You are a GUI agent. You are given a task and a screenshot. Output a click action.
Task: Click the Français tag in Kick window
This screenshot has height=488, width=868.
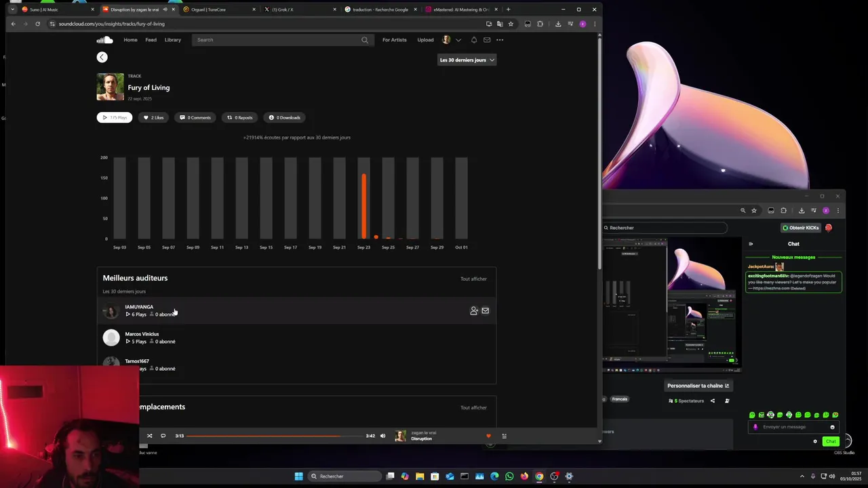[620, 399]
